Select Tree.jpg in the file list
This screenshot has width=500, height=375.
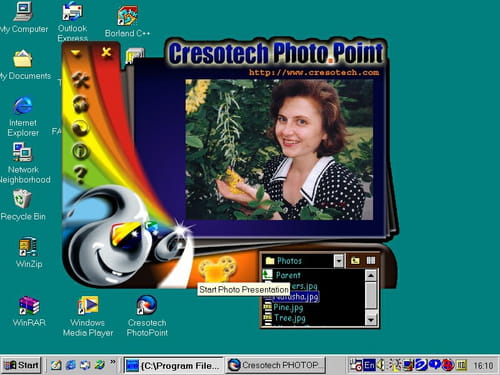pyautogui.click(x=289, y=318)
